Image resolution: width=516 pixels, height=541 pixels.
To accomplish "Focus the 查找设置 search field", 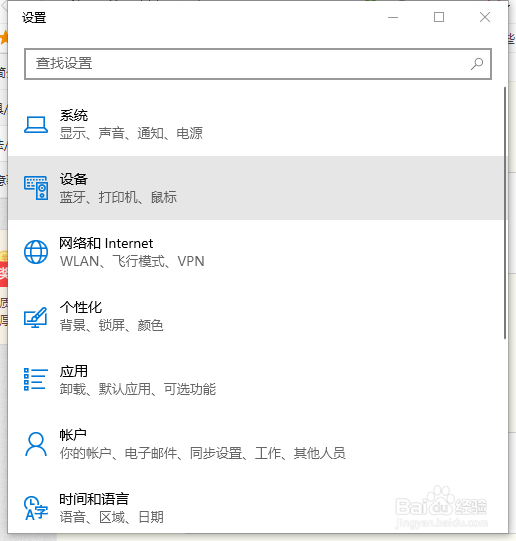I will 258,64.
